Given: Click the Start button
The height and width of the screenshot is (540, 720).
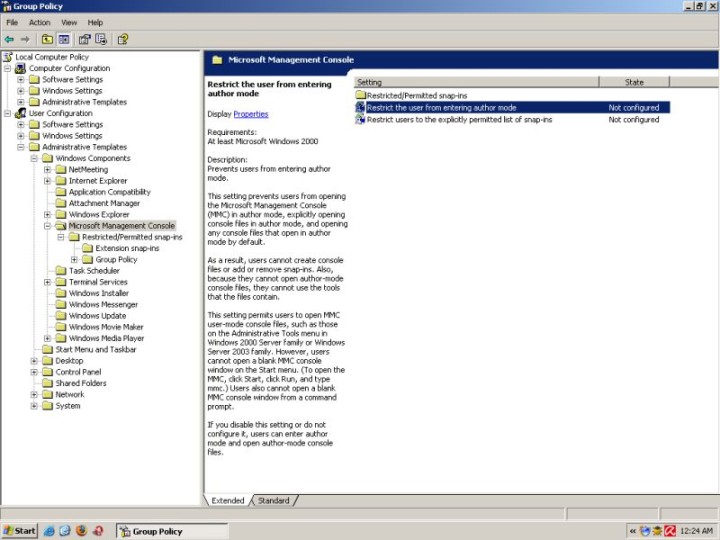Looking at the screenshot, I should [20, 531].
